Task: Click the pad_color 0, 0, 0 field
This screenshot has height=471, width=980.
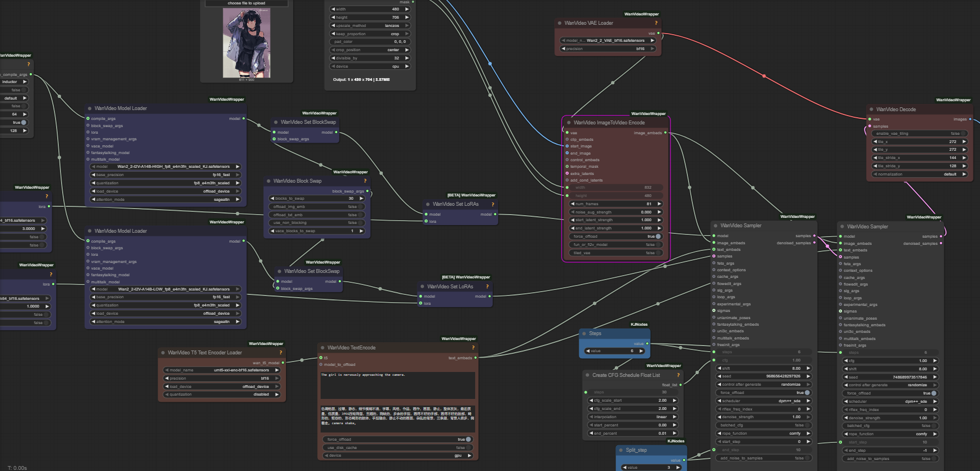Action: [x=370, y=42]
